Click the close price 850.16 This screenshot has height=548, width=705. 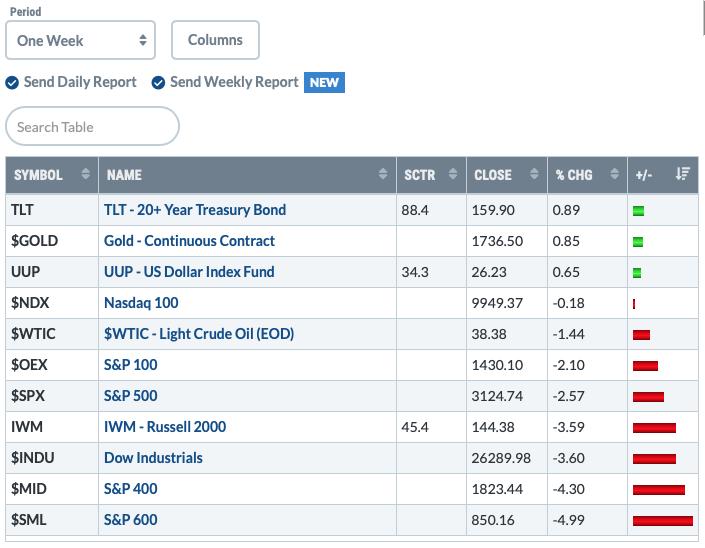click(x=493, y=520)
